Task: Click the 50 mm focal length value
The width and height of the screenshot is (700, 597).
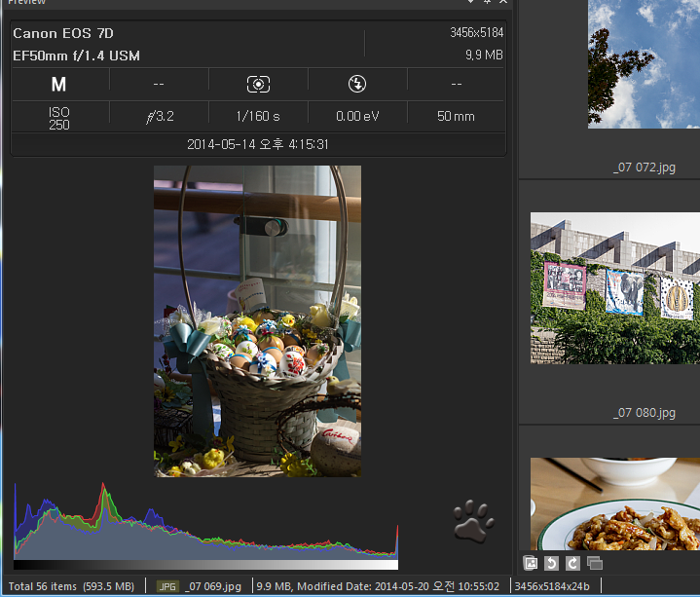Action: tap(456, 117)
